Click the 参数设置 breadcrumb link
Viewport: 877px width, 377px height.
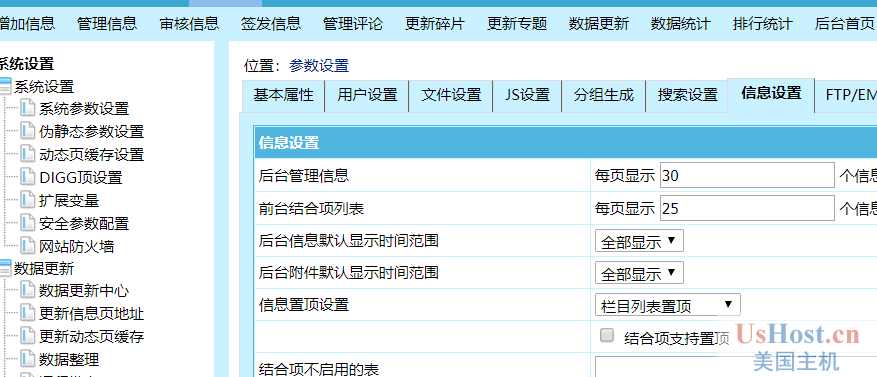pyautogui.click(x=319, y=66)
